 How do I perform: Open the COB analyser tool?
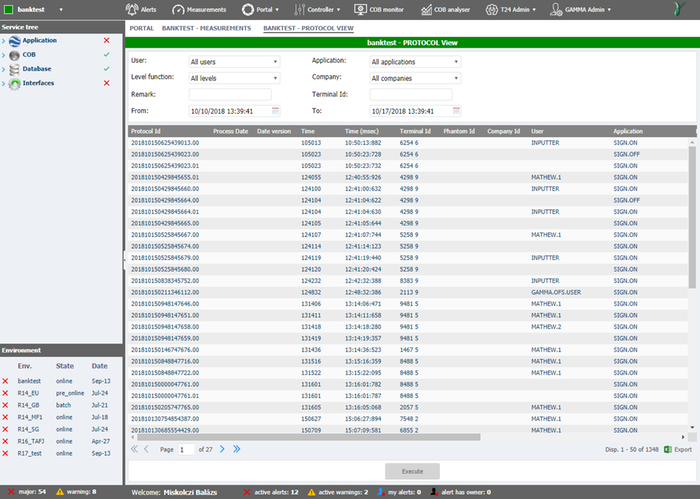click(x=425, y=9)
